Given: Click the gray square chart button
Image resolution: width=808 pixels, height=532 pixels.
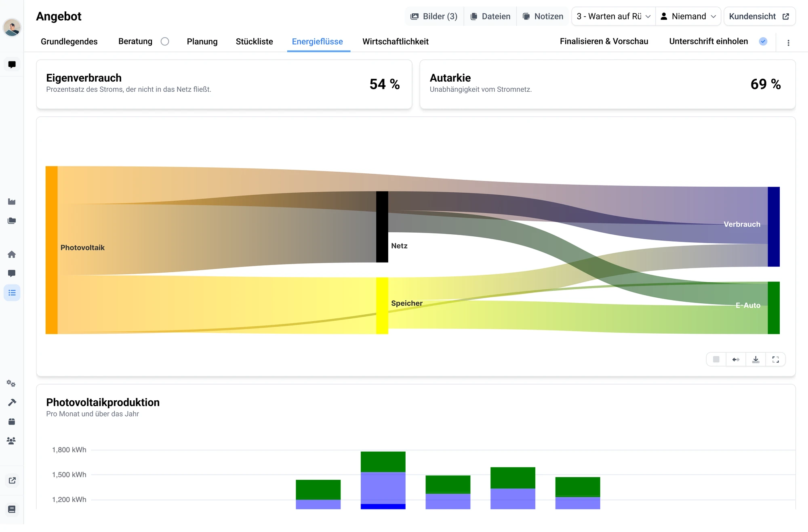Looking at the screenshot, I should pyautogui.click(x=716, y=359).
